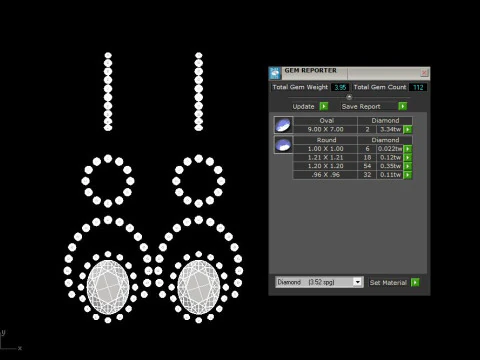Click the Total Gem Weight value 3.95
The height and width of the screenshot is (360, 480).
point(340,87)
